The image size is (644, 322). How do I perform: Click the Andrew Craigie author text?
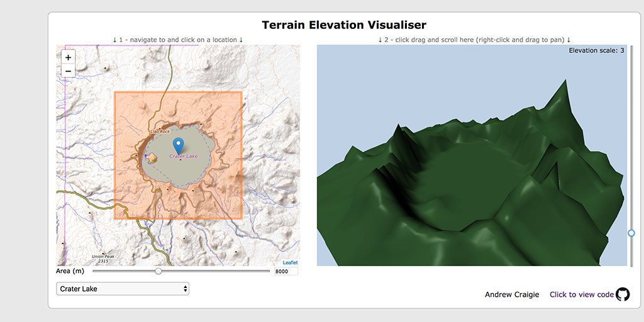512,294
